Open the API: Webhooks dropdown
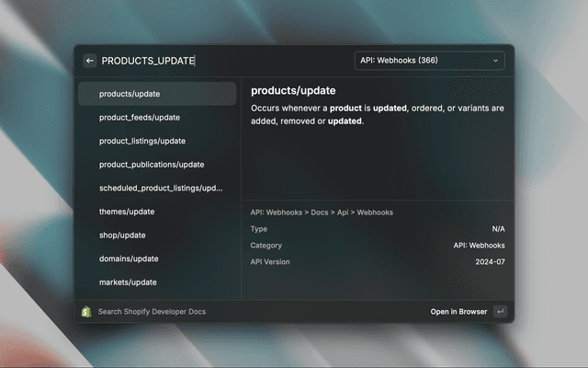 (x=429, y=61)
